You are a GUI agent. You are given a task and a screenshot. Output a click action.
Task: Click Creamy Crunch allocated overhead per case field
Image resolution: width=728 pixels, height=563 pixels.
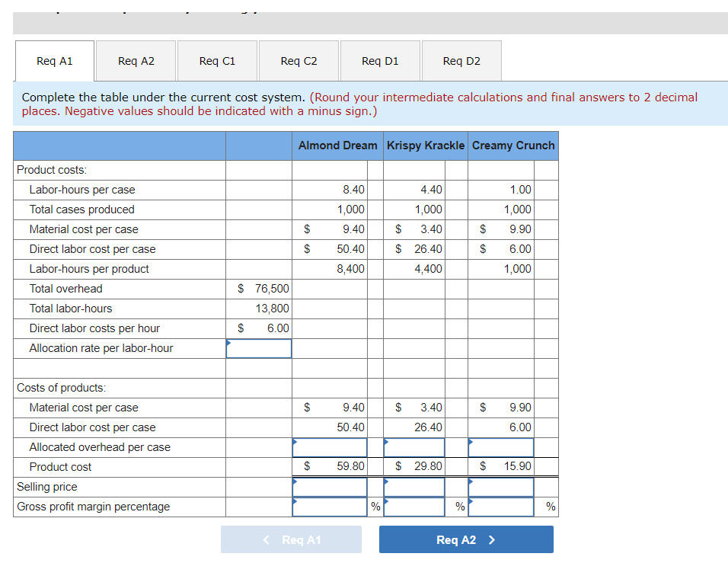501,447
